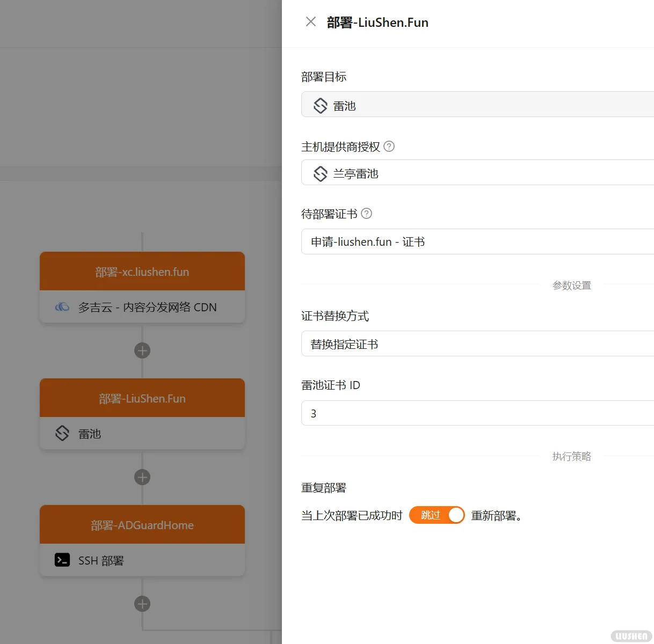
Task: Add node below 部署-LiuShen.Fun workflow card
Action: click(x=142, y=478)
